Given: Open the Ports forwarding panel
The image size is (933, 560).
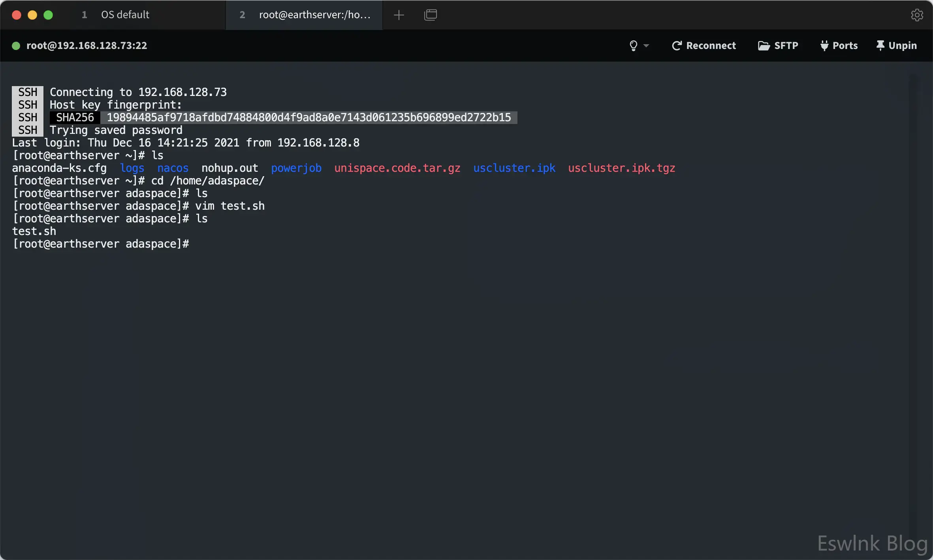Looking at the screenshot, I should pyautogui.click(x=839, y=46).
